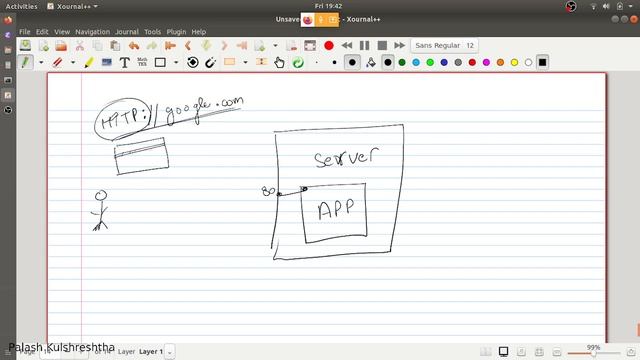This screenshot has height=360, width=640.
Task: Jump to the last page
Action: coord(242,45)
